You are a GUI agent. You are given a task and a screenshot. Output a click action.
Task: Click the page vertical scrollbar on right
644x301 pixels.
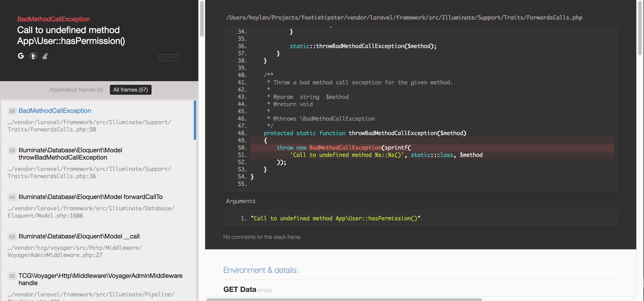point(640,27)
